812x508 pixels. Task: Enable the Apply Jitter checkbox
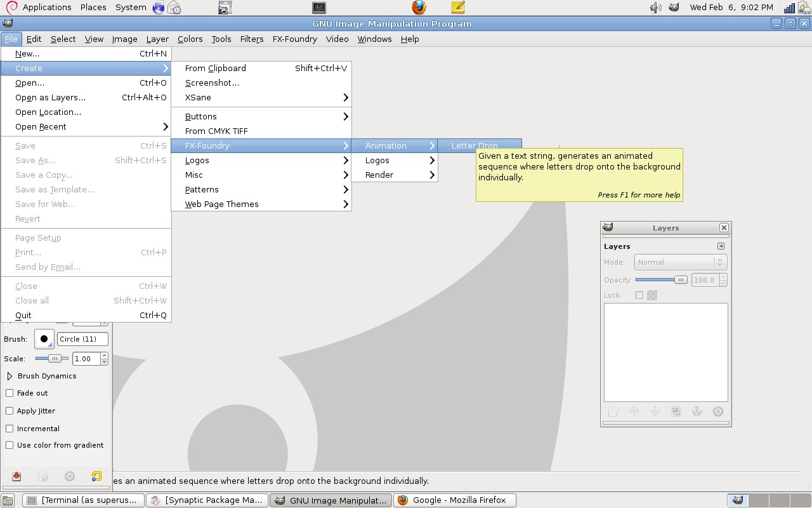[10, 411]
